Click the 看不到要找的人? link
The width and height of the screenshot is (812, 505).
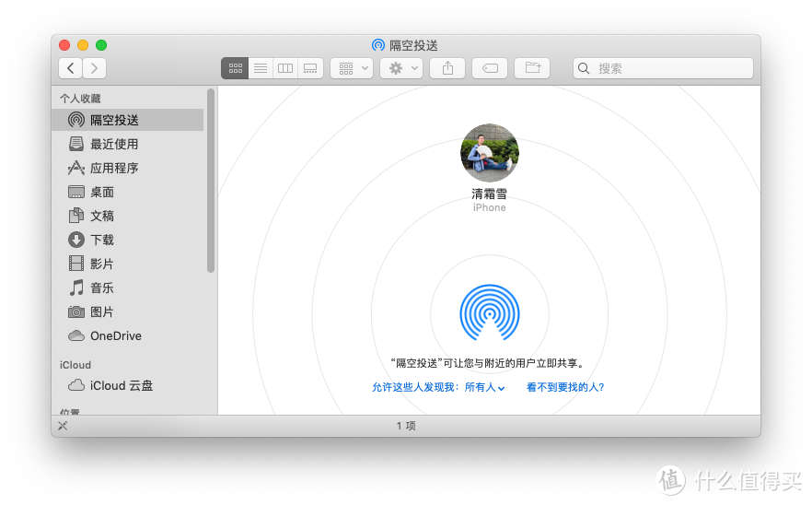pos(565,387)
